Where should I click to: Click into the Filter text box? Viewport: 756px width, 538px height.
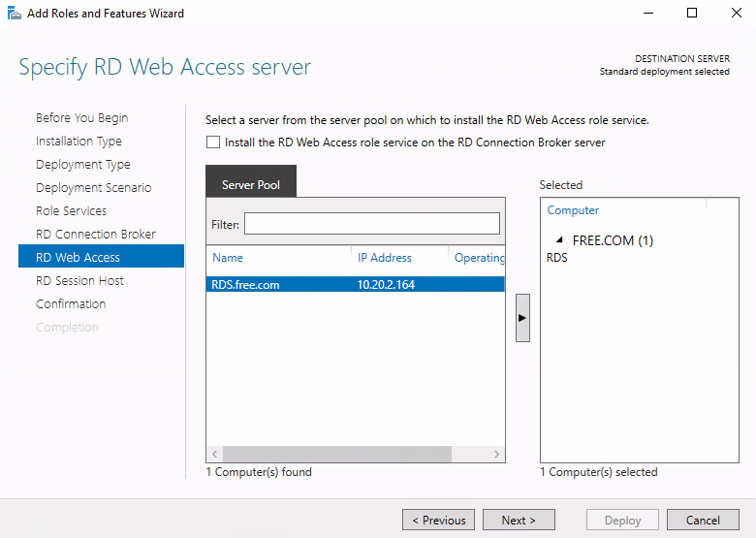372,224
